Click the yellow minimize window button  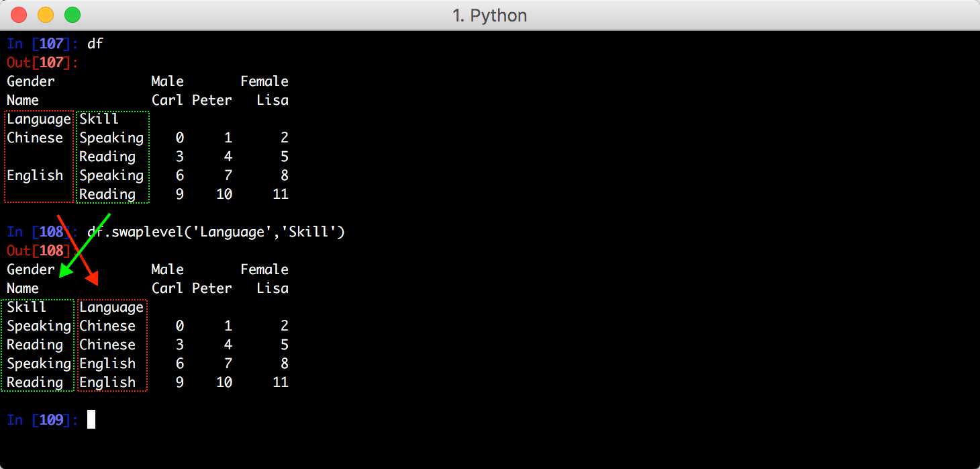click(x=46, y=14)
